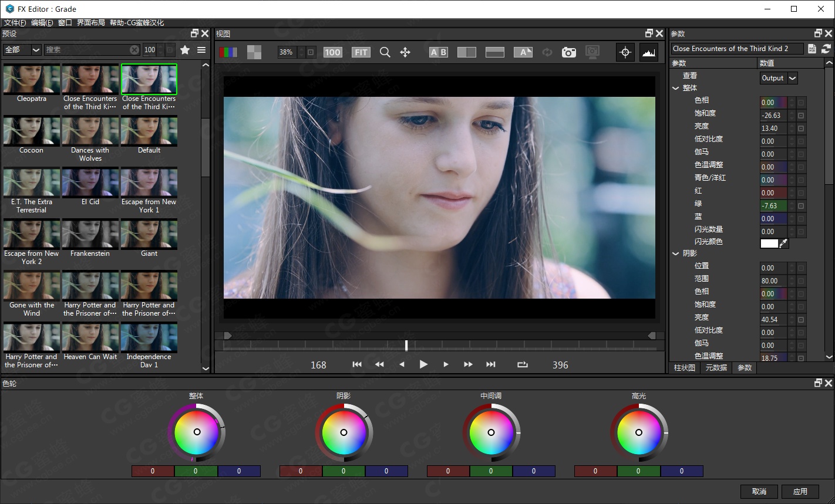
Task: Click the preset name field in parameters
Action: tap(738, 49)
